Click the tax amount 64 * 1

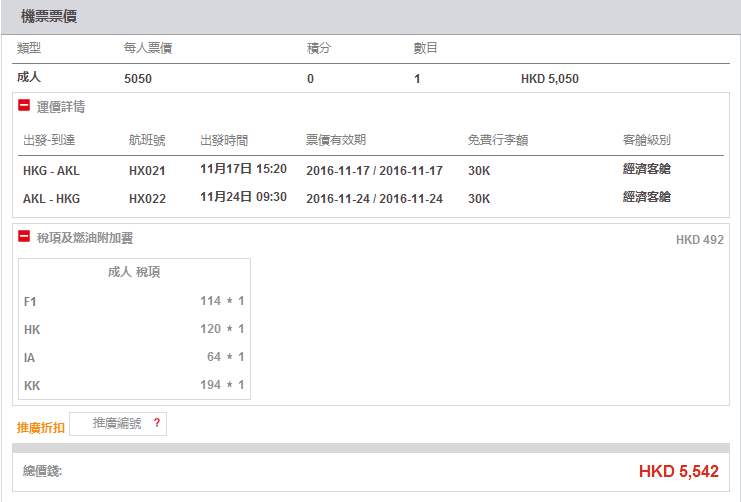(x=225, y=356)
